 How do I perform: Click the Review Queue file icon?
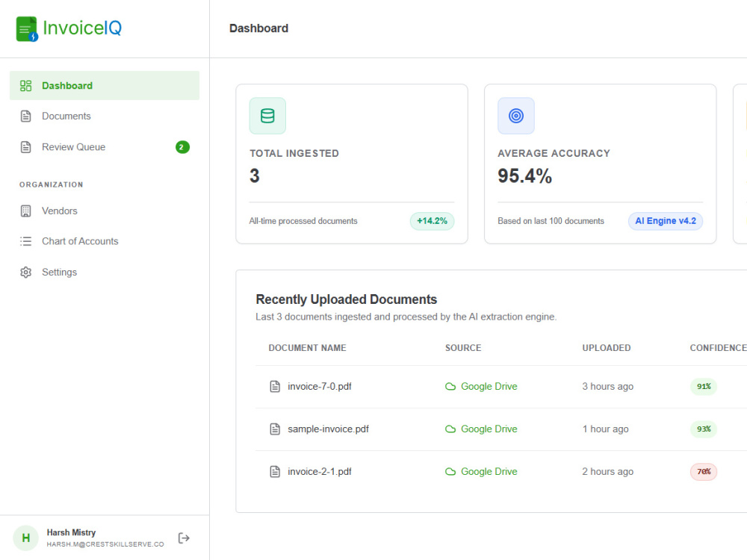pos(25,147)
